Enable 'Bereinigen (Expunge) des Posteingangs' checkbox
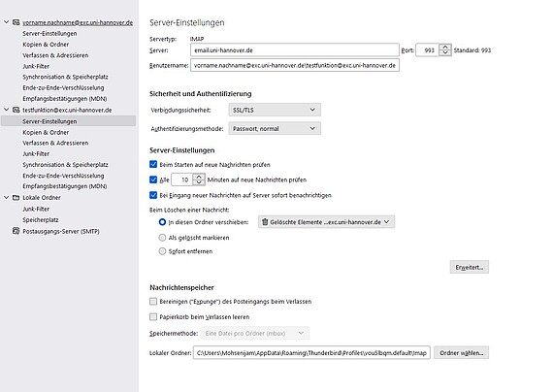This screenshot has height=392, width=553. pos(153,302)
